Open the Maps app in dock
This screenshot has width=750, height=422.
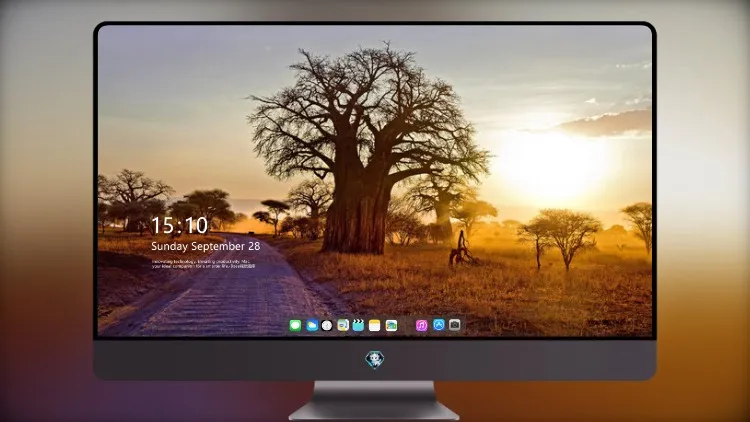tap(343, 325)
